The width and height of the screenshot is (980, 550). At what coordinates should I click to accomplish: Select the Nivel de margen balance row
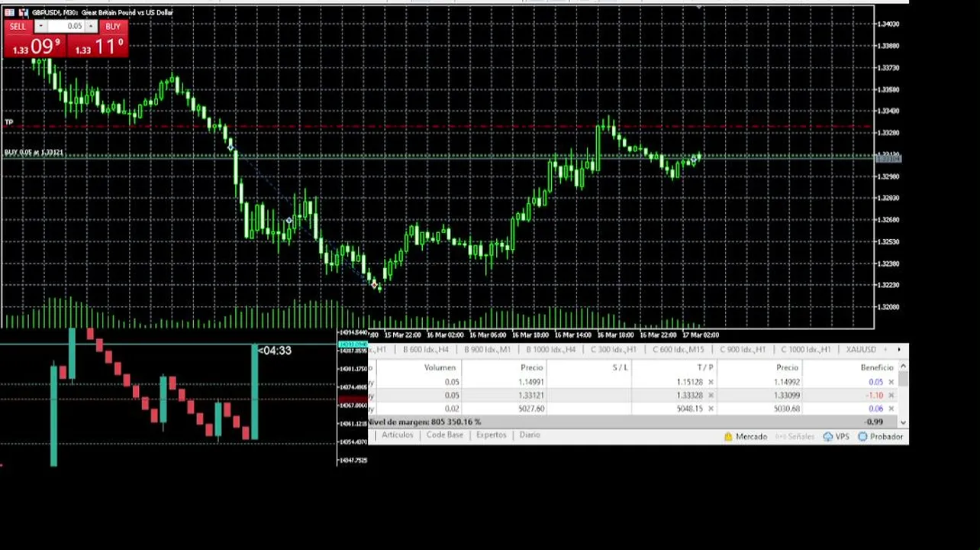(x=633, y=422)
